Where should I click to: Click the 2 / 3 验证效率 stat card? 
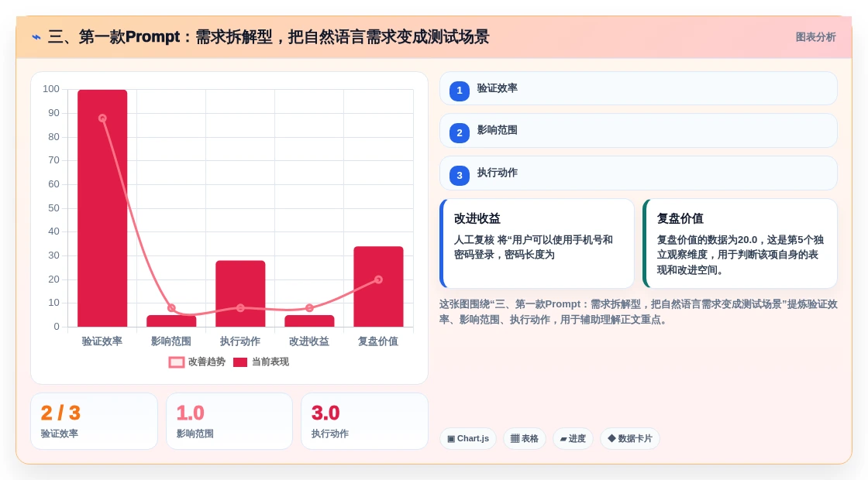click(94, 421)
